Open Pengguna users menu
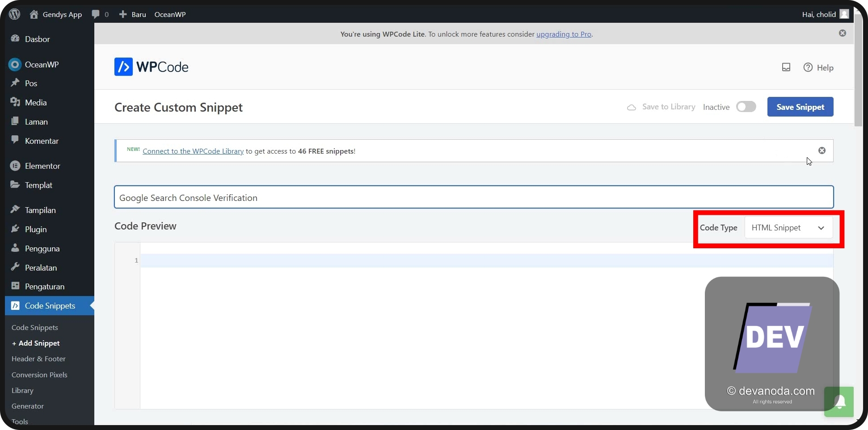The height and width of the screenshot is (430, 868). click(x=49, y=249)
